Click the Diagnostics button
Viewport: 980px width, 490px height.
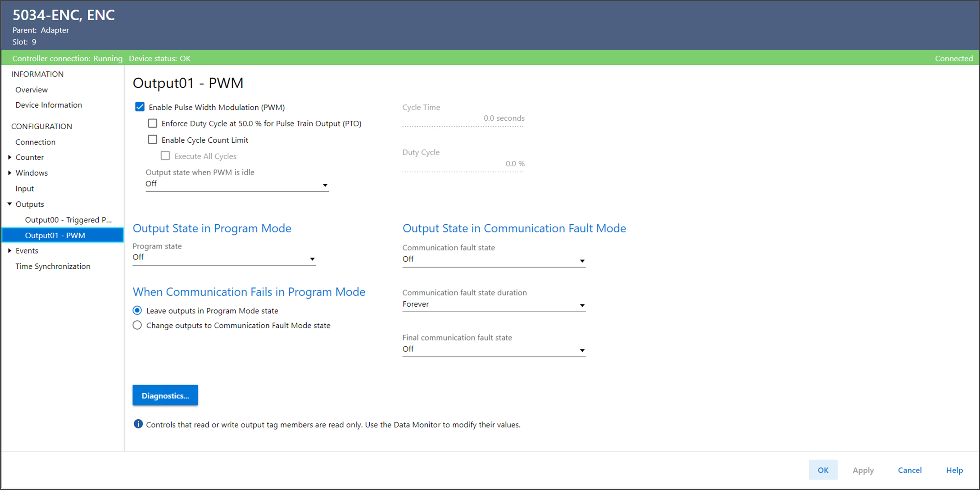(x=165, y=395)
